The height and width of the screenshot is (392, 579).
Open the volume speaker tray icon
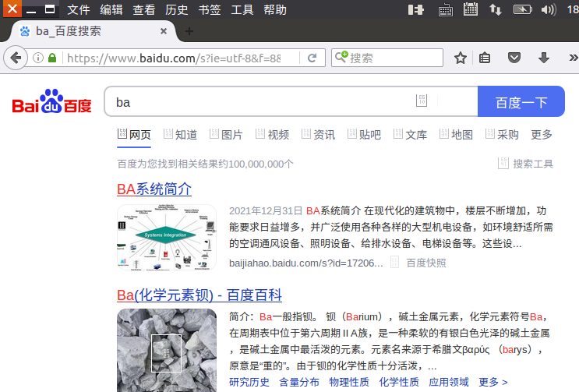coord(549,9)
